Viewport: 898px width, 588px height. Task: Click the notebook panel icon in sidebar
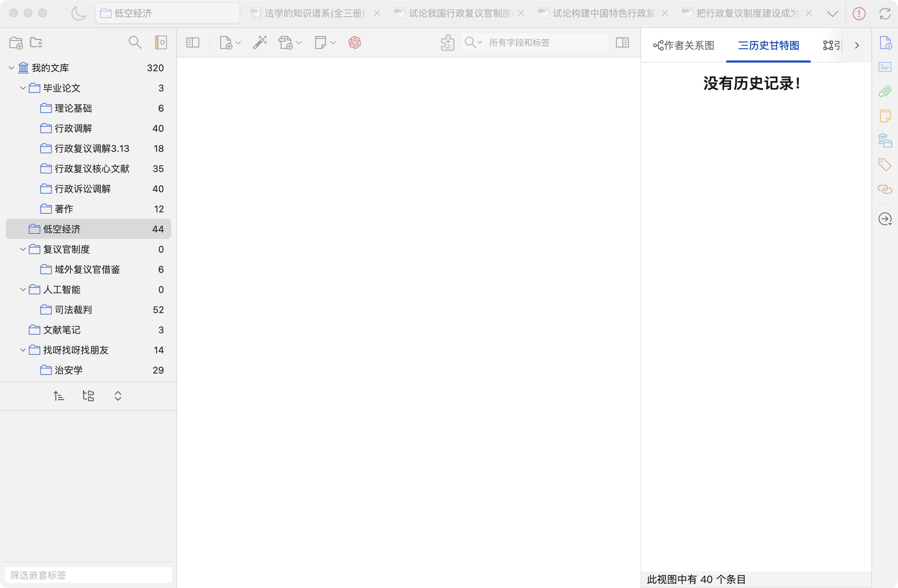(x=161, y=43)
